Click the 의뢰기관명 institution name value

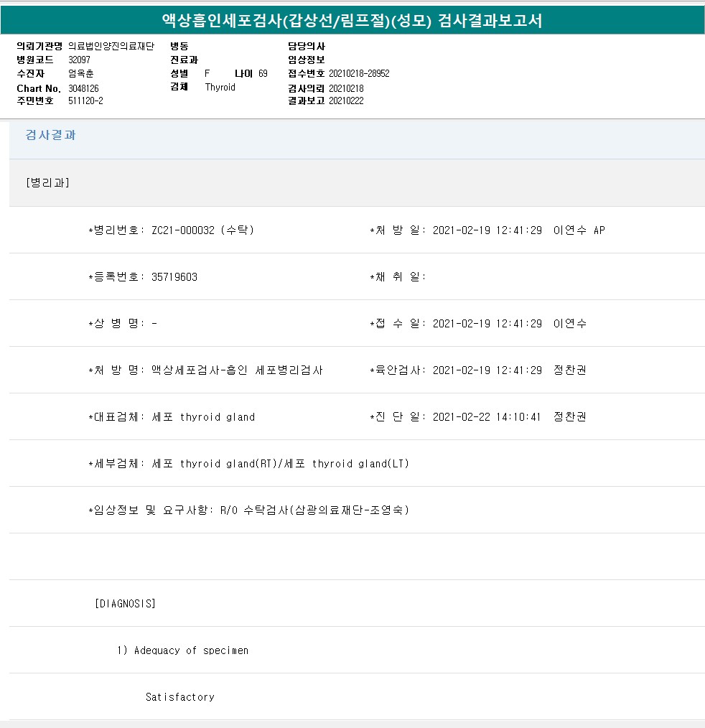tap(111, 46)
